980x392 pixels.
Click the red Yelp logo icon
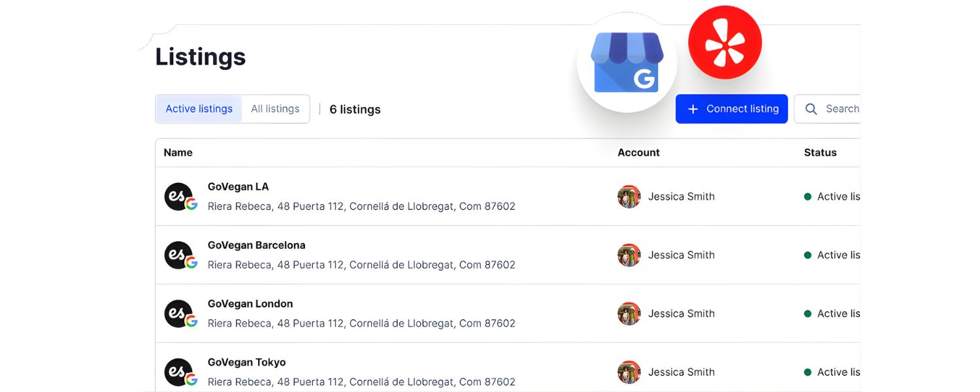[x=725, y=42]
